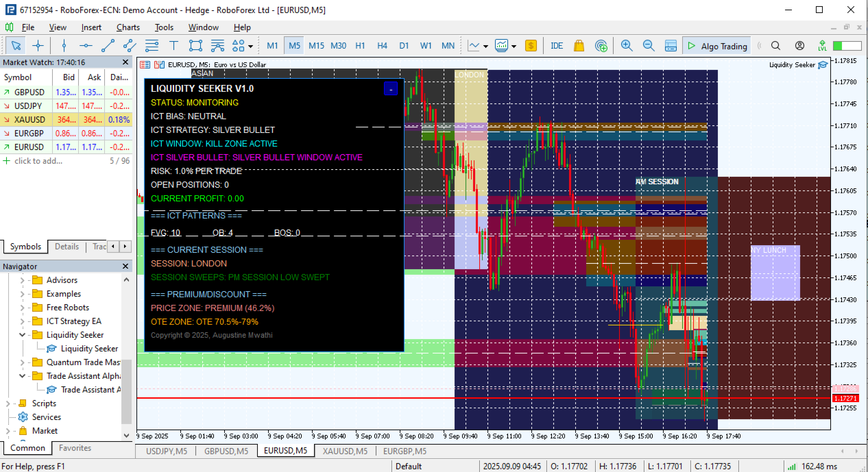This screenshot has height=472, width=868.
Task: Switch chart to M15 timeframe
Action: click(316, 46)
